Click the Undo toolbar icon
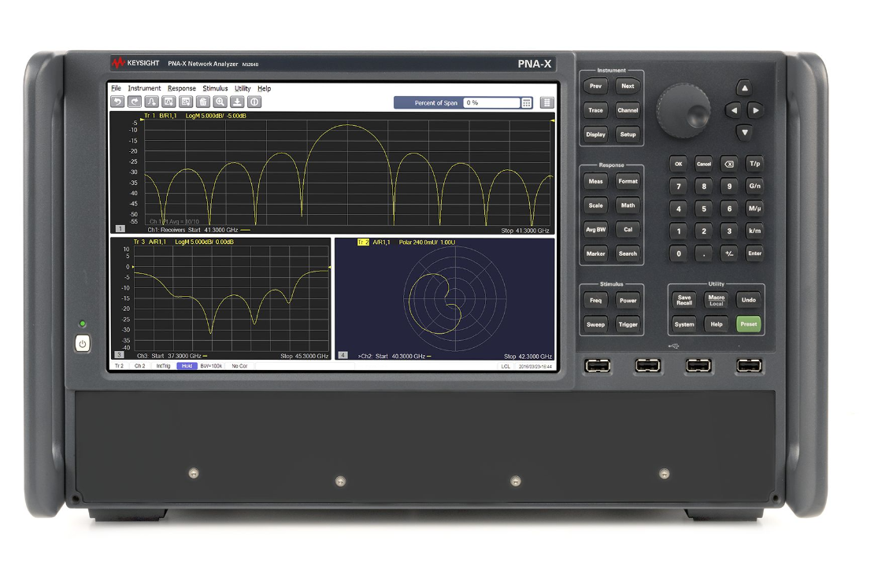The image size is (889, 588). [117, 102]
